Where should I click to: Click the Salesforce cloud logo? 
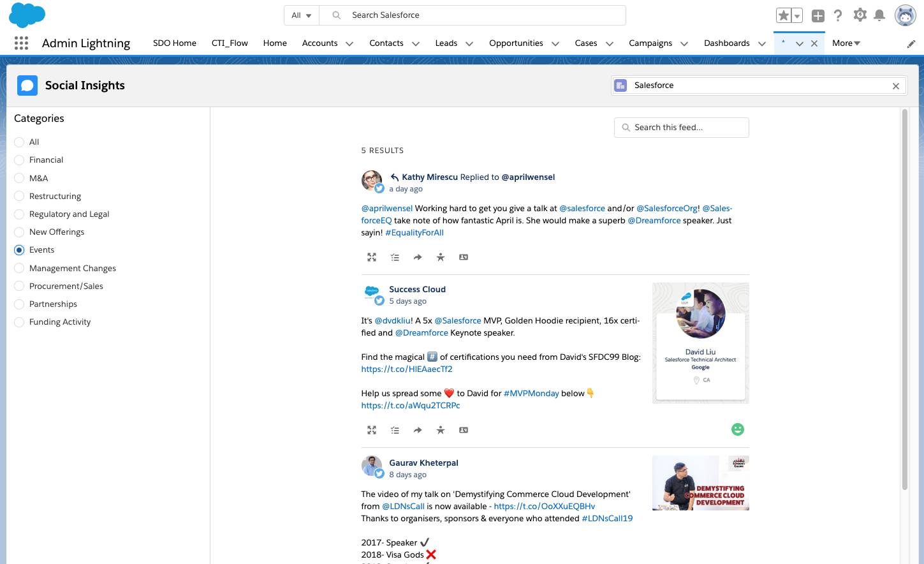(27, 15)
